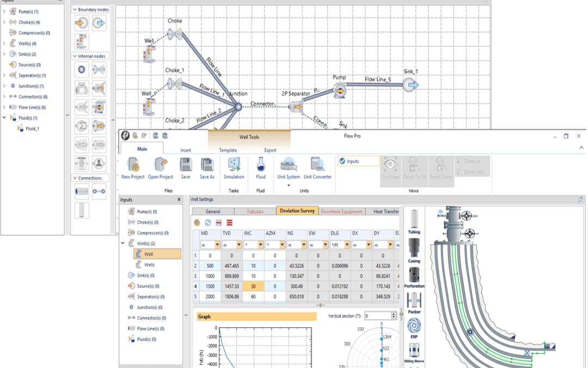Image resolution: width=588 pixels, height=368 pixels.
Task: Open the Insert ribbon tab
Action: click(185, 150)
